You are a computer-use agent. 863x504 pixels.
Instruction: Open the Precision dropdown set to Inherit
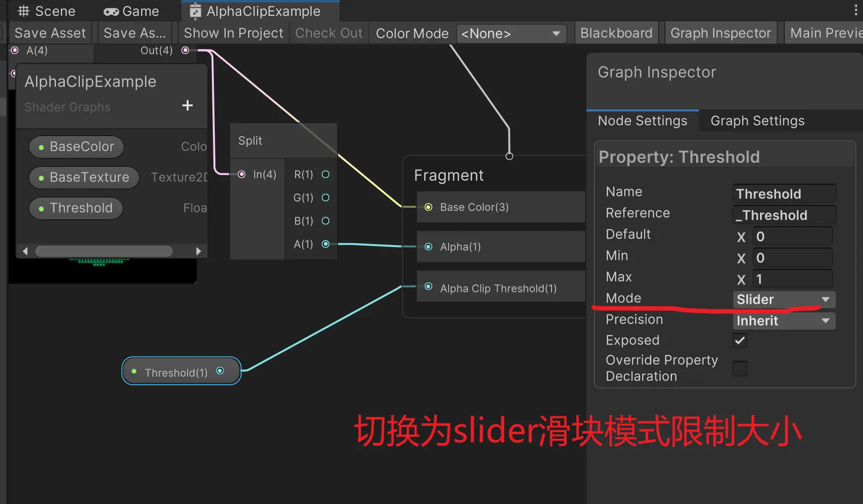click(784, 321)
